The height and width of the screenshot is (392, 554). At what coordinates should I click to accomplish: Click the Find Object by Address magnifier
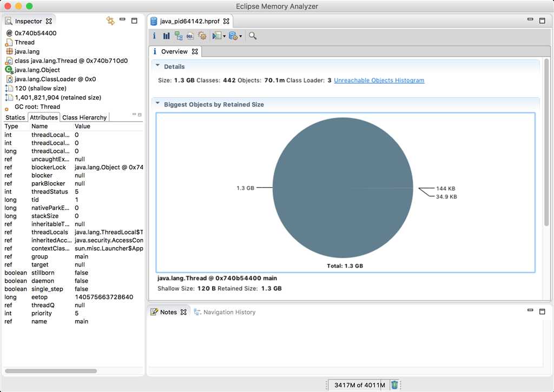click(x=252, y=36)
